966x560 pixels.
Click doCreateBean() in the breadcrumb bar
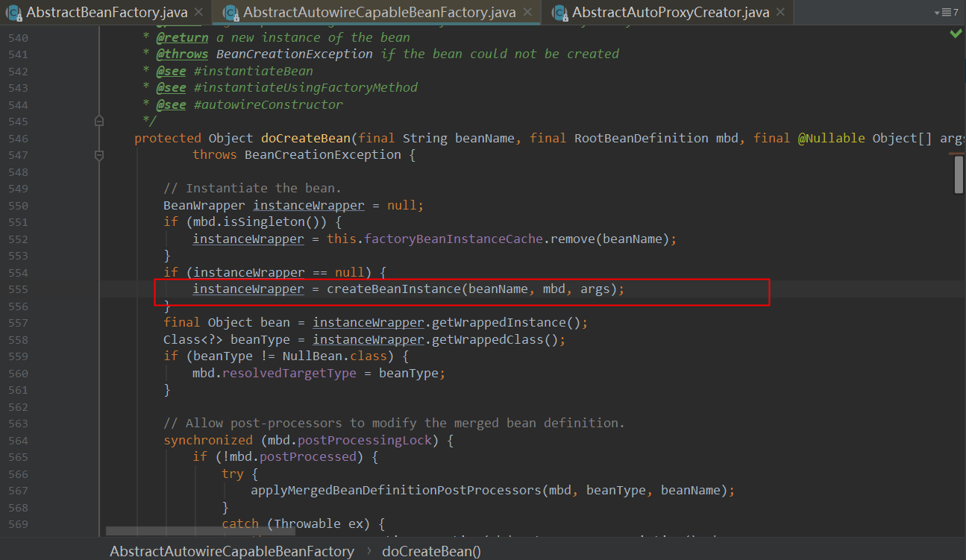coord(431,551)
